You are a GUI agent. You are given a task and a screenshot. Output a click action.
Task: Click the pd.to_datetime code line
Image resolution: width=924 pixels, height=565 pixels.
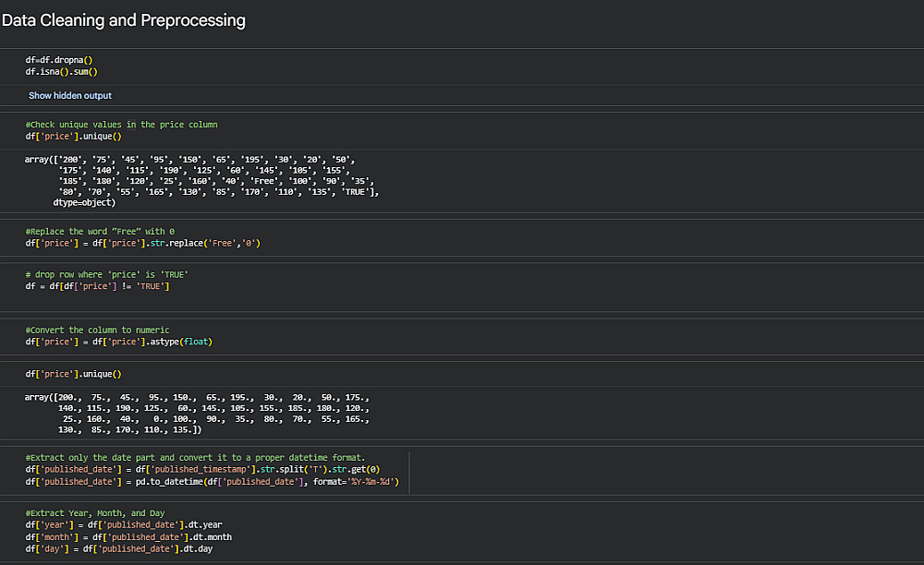[x=212, y=481]
